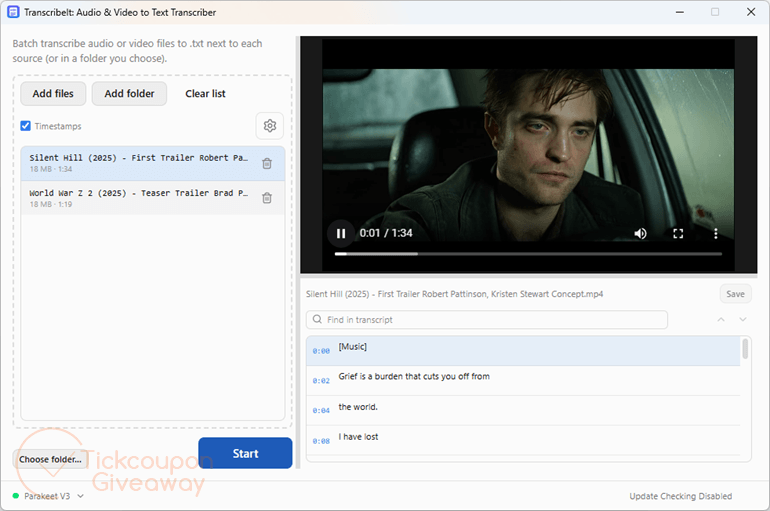Click the search magnifier icon in transcript box

tap(317, 320)
